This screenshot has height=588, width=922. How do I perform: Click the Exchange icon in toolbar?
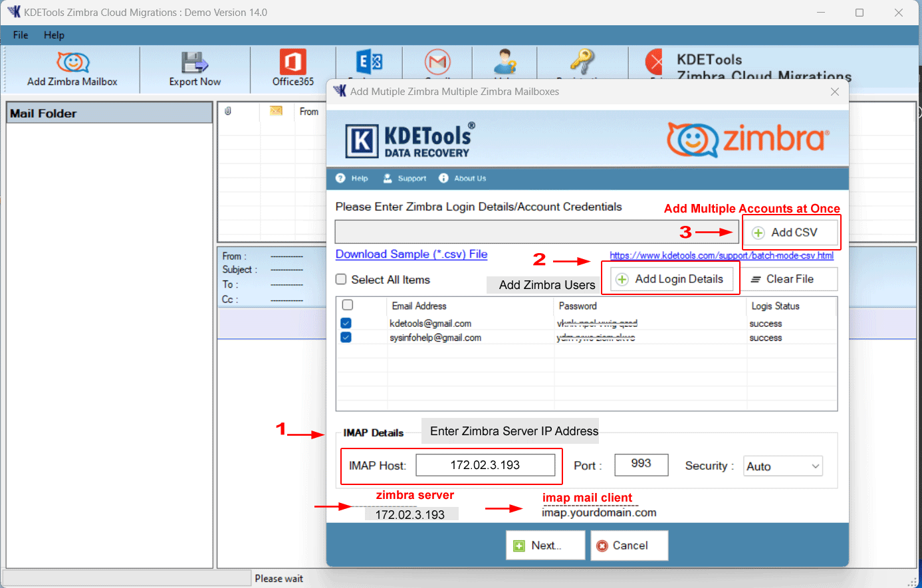coord(369,63)
